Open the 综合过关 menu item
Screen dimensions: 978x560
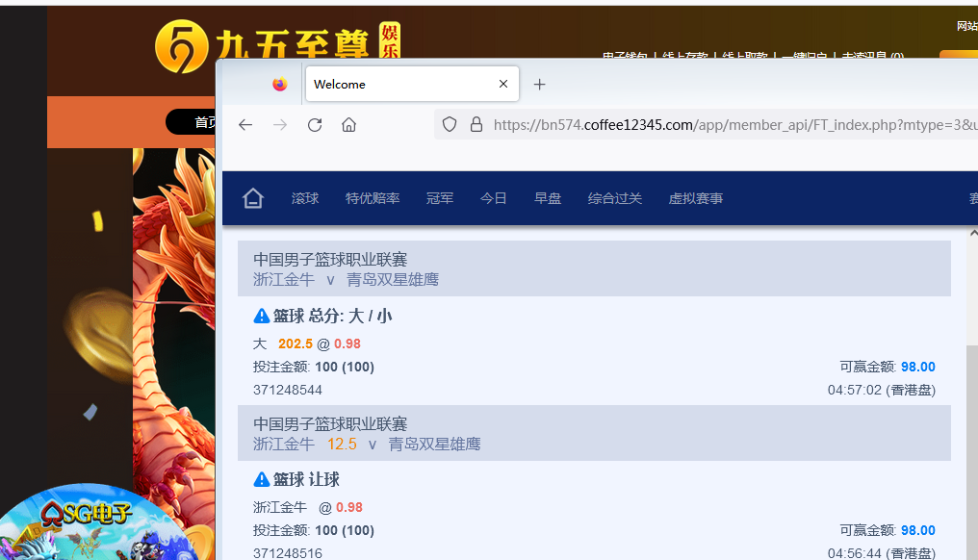coord(615,198)
